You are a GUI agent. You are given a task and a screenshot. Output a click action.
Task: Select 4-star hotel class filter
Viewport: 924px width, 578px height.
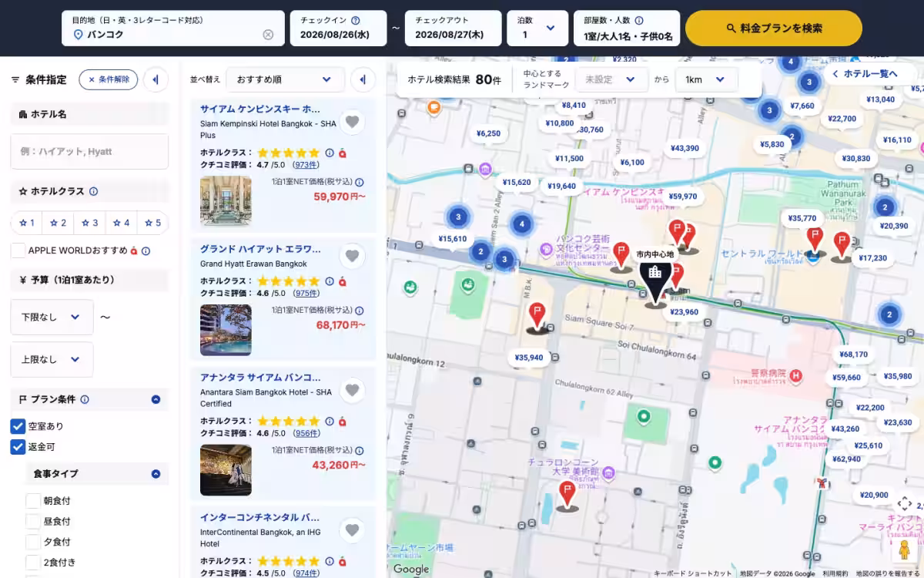(x=121, y=223)
